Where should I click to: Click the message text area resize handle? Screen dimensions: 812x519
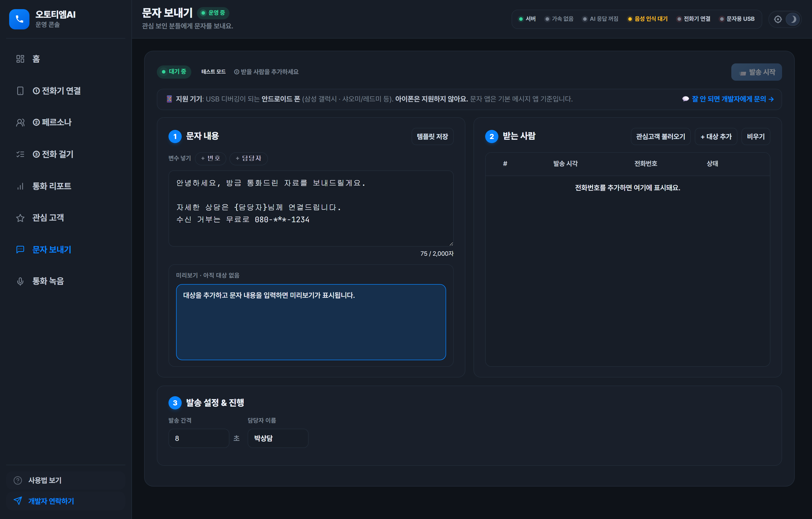pyautogui.click(x=451, y=244)
